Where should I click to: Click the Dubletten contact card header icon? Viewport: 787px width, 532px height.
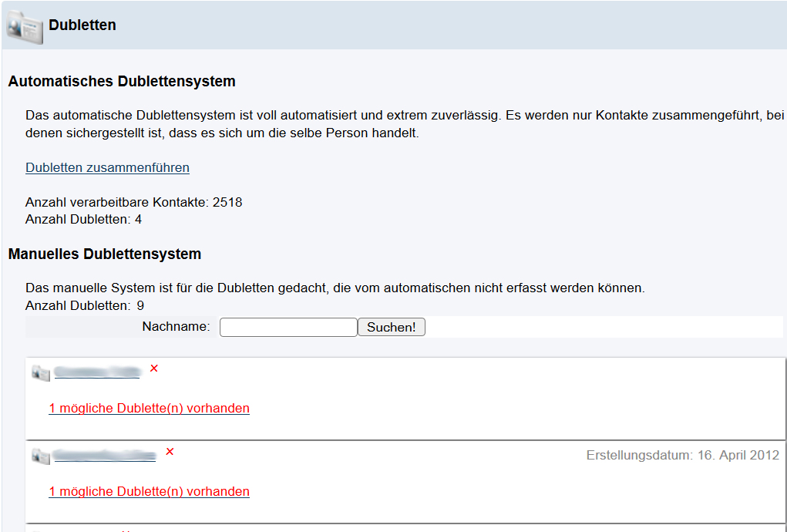click(25, 25)
